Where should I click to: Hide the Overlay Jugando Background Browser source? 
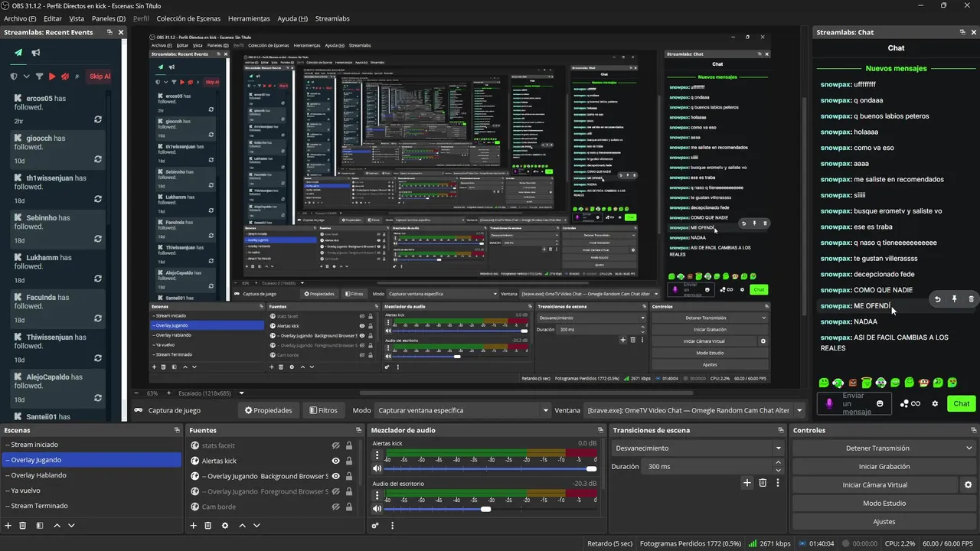pyautogui.click(x=335, y=476)
